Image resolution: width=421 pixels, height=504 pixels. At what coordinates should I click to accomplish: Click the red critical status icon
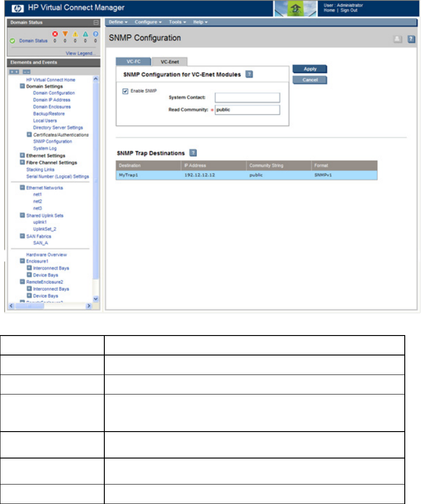click(55, 34)
